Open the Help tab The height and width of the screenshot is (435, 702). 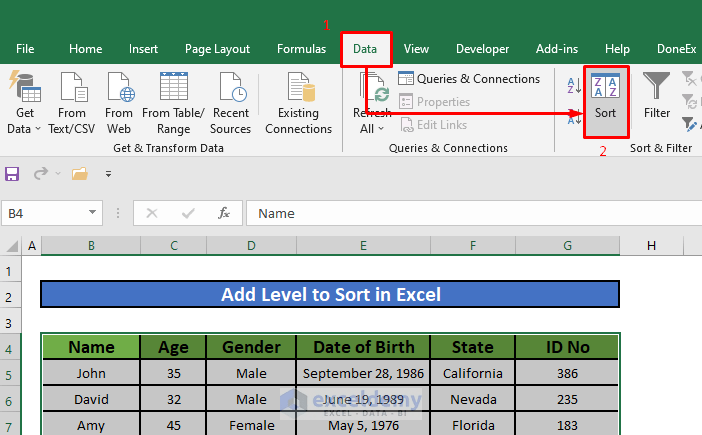click(617, 49)
